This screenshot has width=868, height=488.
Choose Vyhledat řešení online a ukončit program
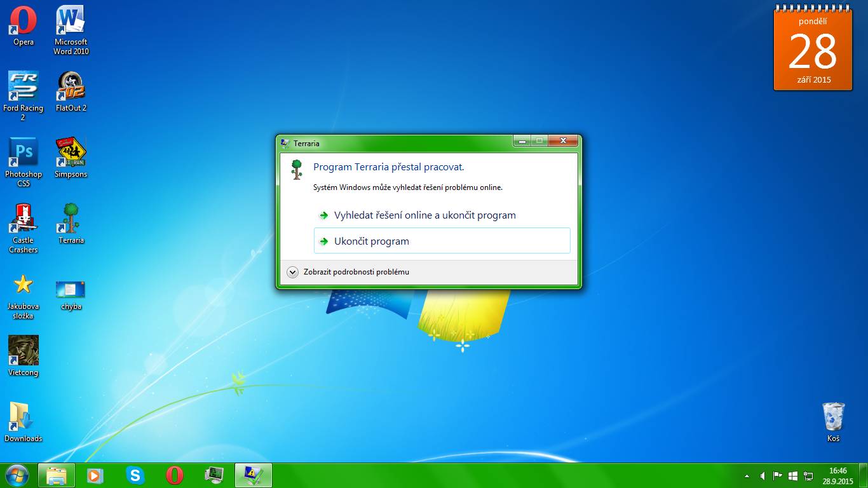[442, 215]
